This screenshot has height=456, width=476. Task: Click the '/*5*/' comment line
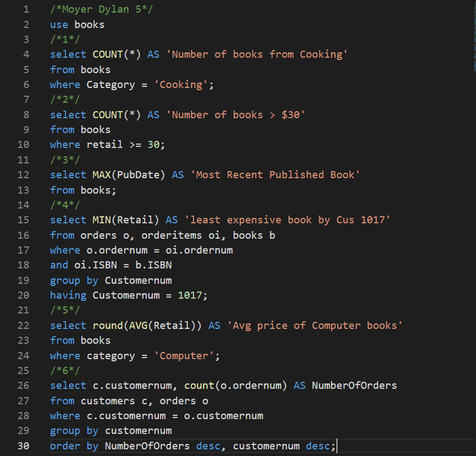tap(65, 310)
